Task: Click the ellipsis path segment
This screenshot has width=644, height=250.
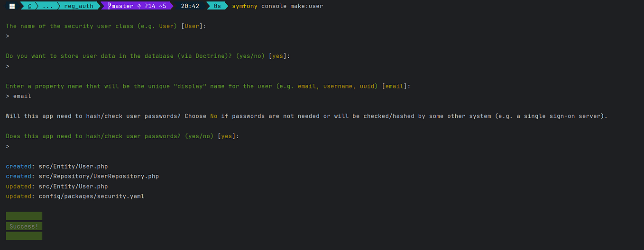Action: 48,6
